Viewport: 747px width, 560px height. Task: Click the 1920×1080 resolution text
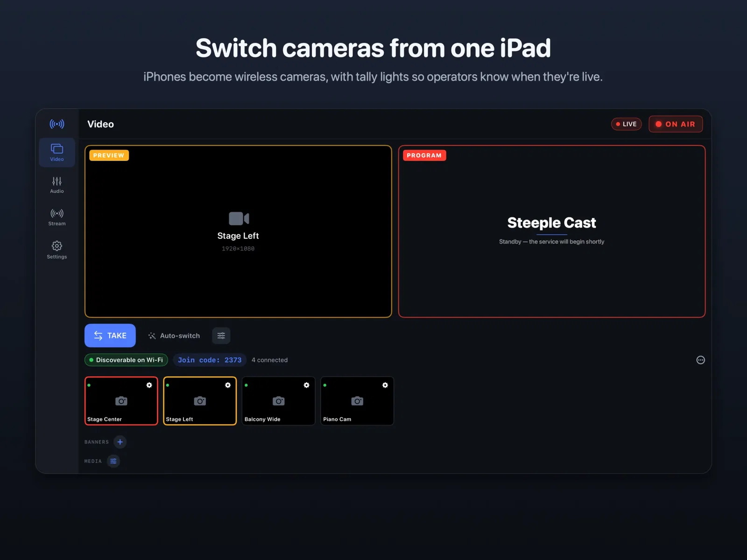[238, 249]
